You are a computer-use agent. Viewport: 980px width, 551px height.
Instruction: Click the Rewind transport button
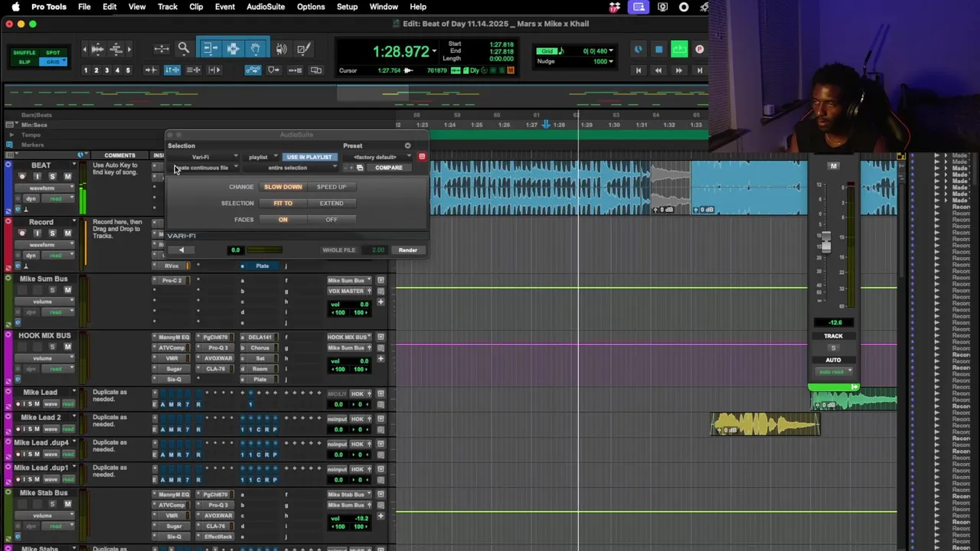pos(658,70)
